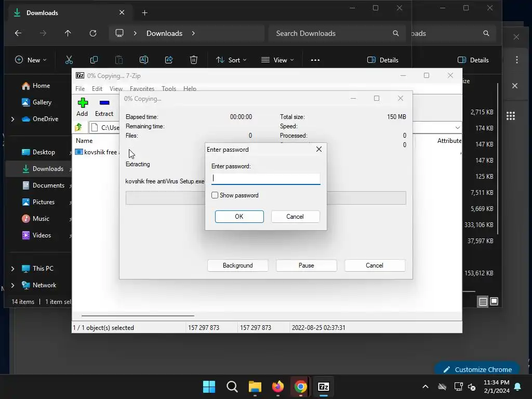Screen dimensions: 532x399
Task: Open Documents in the sidebar
Action: 44,185
